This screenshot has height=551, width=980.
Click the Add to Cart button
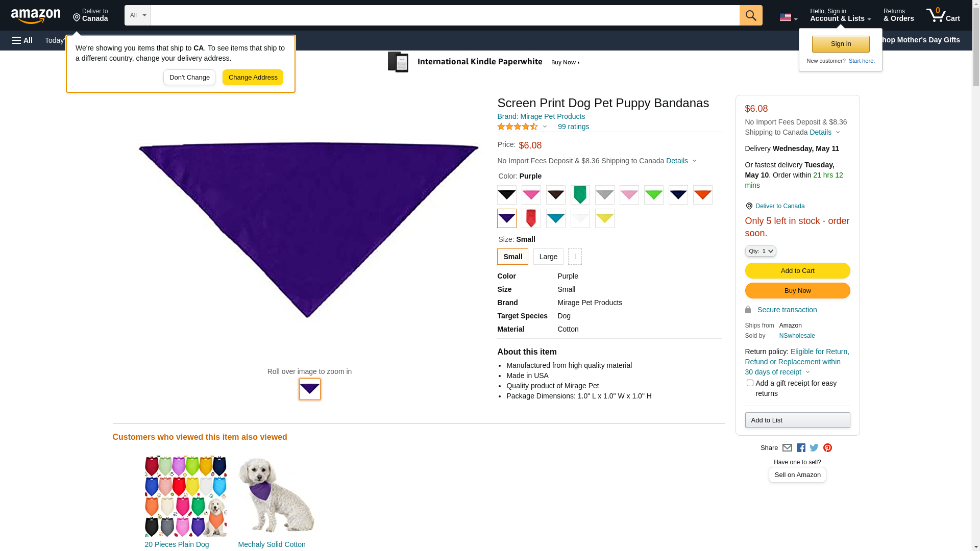797,271
